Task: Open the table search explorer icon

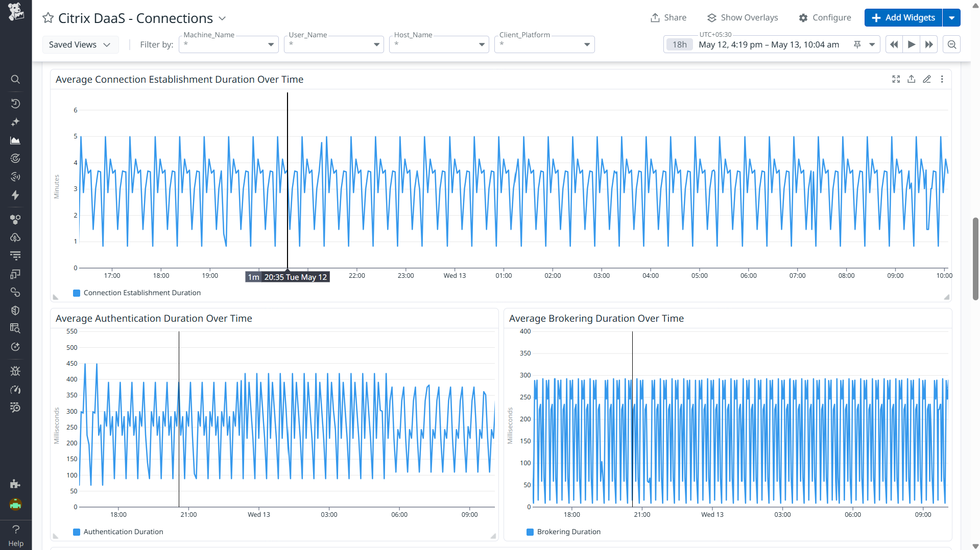Action: (15, 328)
